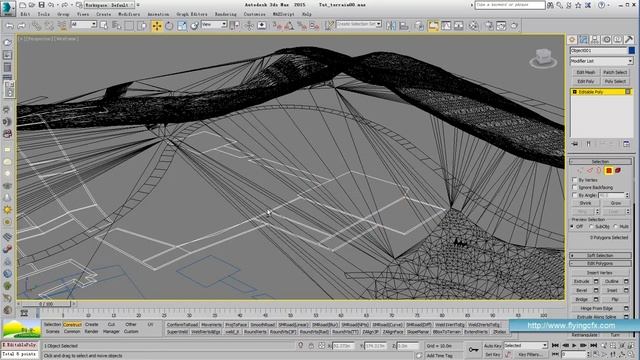Screen dimensions: 640x360
Task: Open the key filter Selected dropdown
Action: pyautogui.click(x=525, y=346)
